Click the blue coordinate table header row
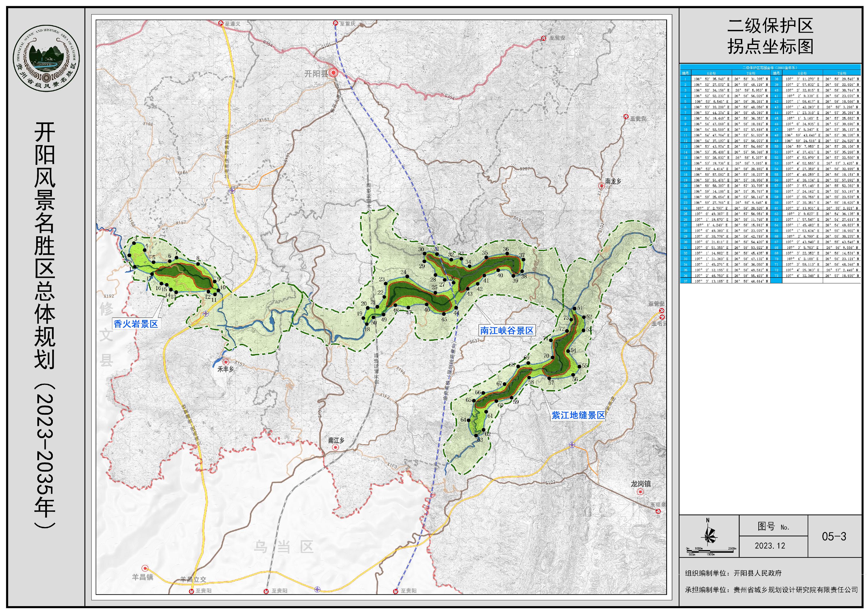 (770, 67)
